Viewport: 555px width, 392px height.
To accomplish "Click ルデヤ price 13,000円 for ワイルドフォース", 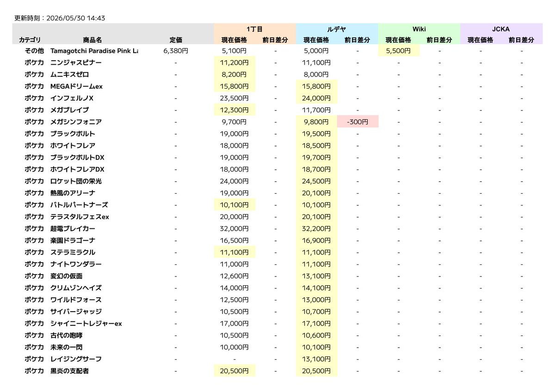I will 317,300.
